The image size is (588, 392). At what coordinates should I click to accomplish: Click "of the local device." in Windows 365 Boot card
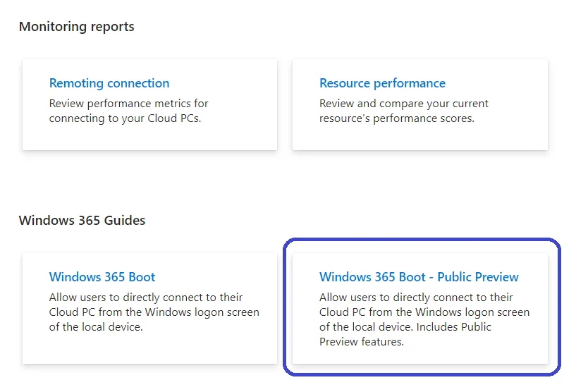click(97, 327)
